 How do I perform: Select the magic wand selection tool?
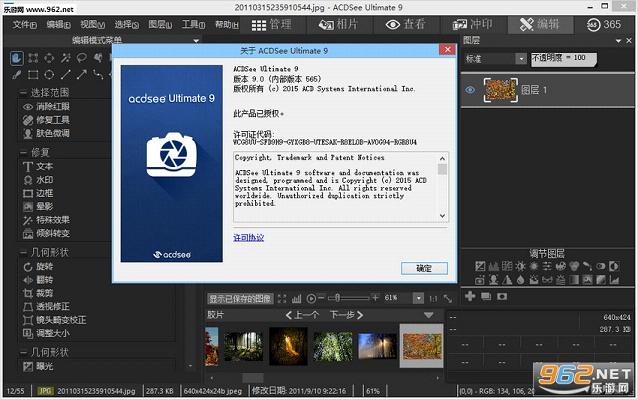click(x=65, y=58)
